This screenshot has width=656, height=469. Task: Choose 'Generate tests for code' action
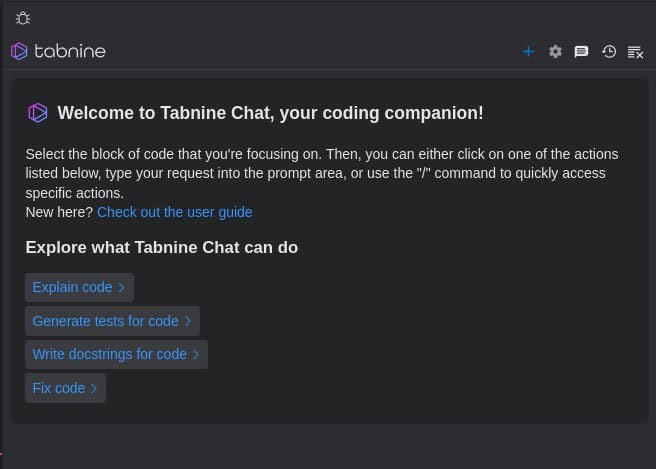[x=105, y=321]
